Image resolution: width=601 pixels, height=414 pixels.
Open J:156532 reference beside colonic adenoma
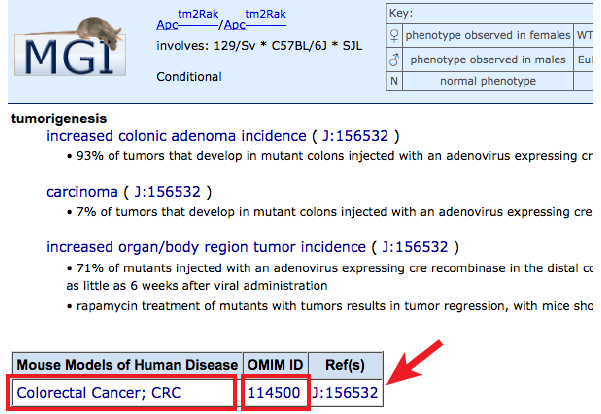[355, 136]
